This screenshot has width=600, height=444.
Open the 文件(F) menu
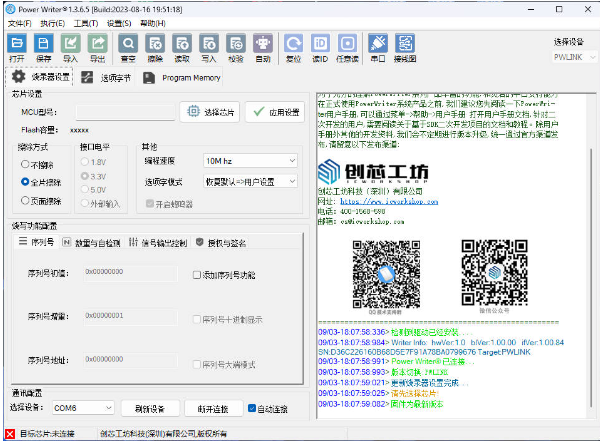point(20,24)
